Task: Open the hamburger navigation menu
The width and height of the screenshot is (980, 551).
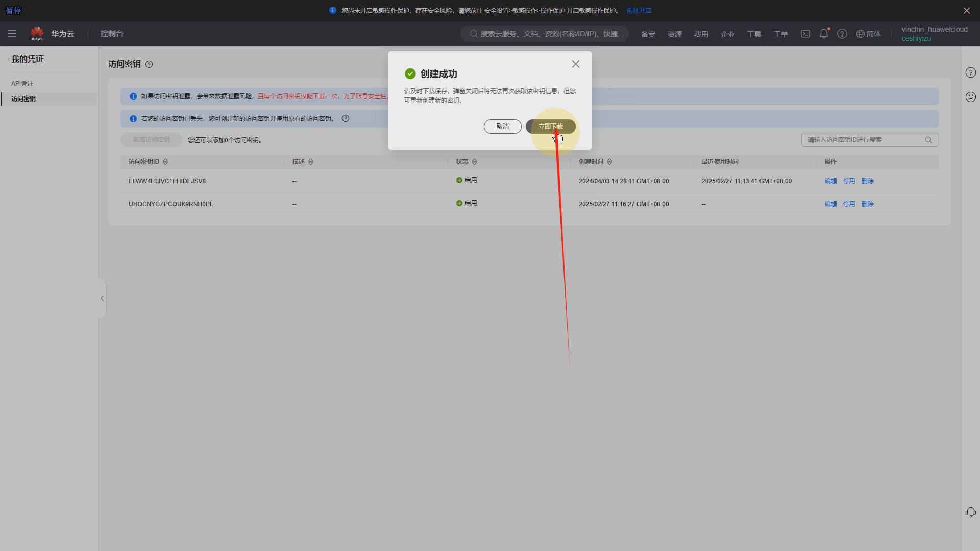Action: coord(12,34)
